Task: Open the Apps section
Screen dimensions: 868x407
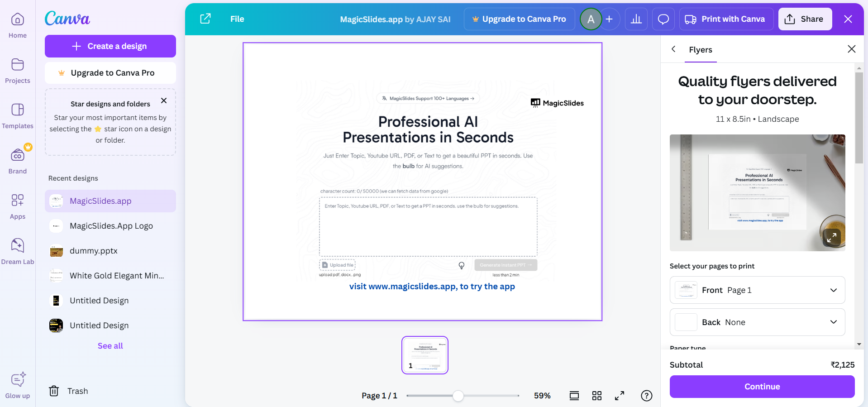Action: pos(18,206)
